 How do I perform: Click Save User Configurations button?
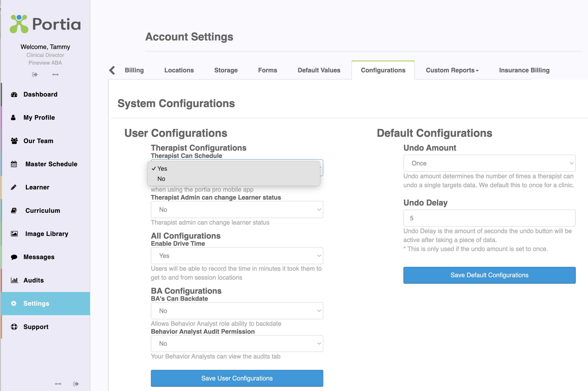tap(237, 378)
